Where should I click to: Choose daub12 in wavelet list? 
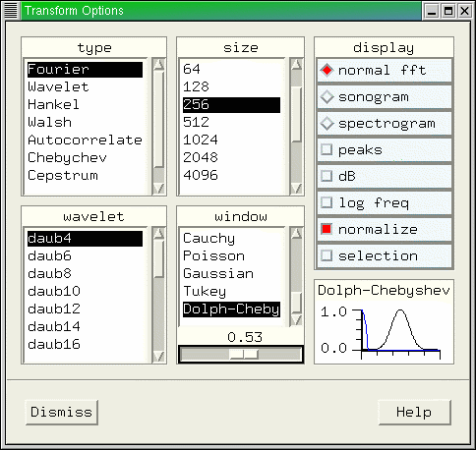coord(85,309)
